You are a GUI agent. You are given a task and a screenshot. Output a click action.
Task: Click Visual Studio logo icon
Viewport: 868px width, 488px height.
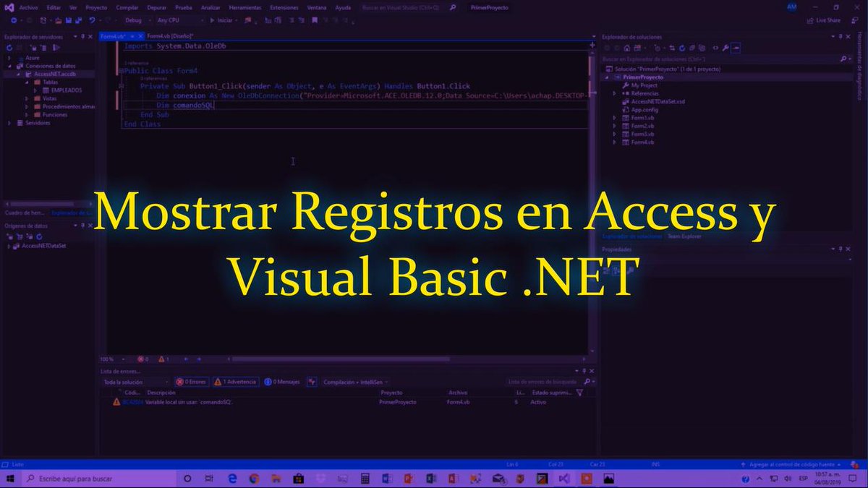click(x=9, y=7)
